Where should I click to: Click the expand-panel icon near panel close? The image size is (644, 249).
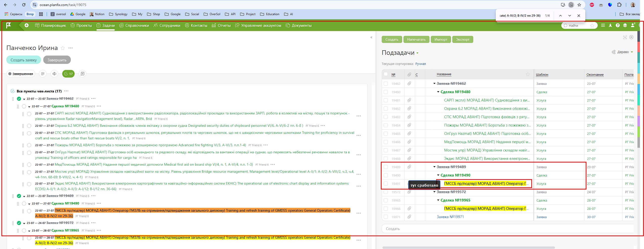625,37
